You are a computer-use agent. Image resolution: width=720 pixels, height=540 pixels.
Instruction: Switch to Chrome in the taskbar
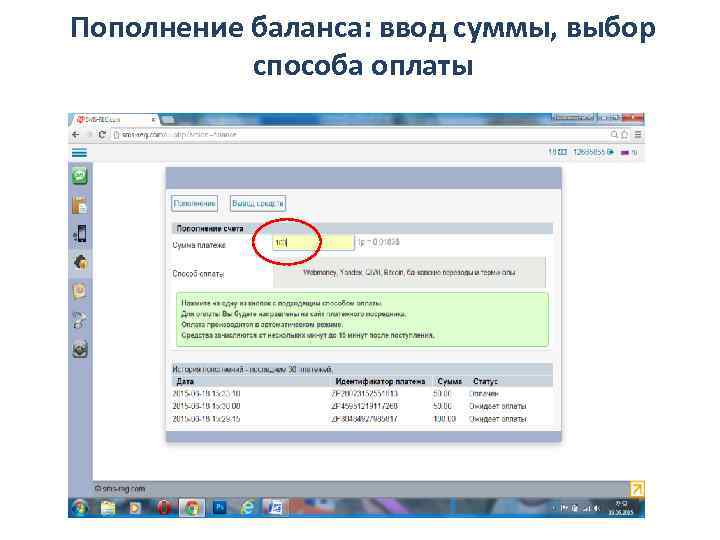pyautogui.click(x=192, y=508)
